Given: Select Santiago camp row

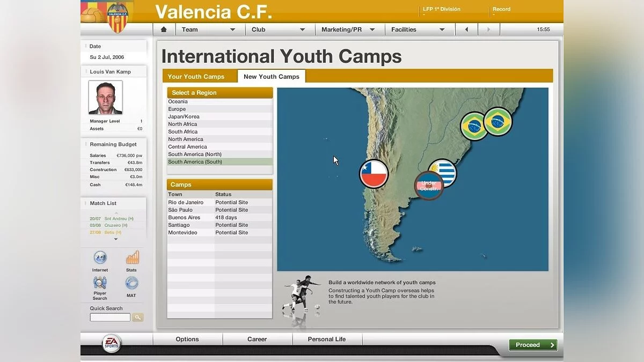Looking at the screenshot, I should [220, 225].
